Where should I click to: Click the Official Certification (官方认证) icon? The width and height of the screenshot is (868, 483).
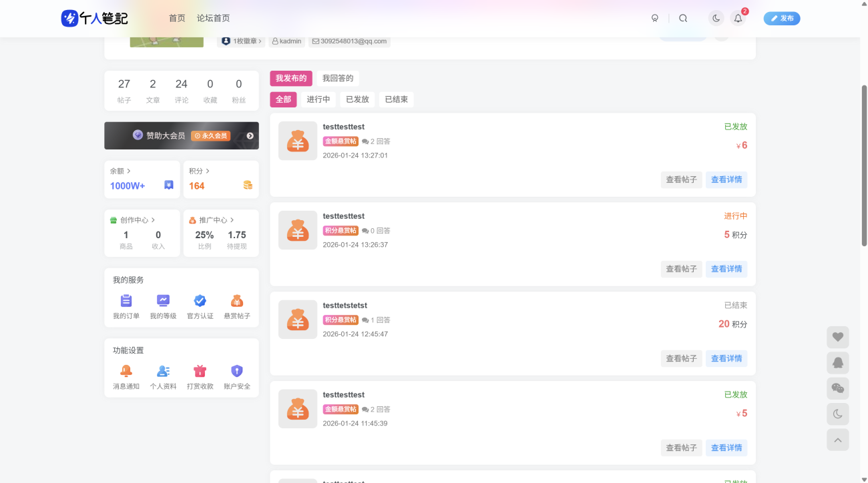coord(200,301)
